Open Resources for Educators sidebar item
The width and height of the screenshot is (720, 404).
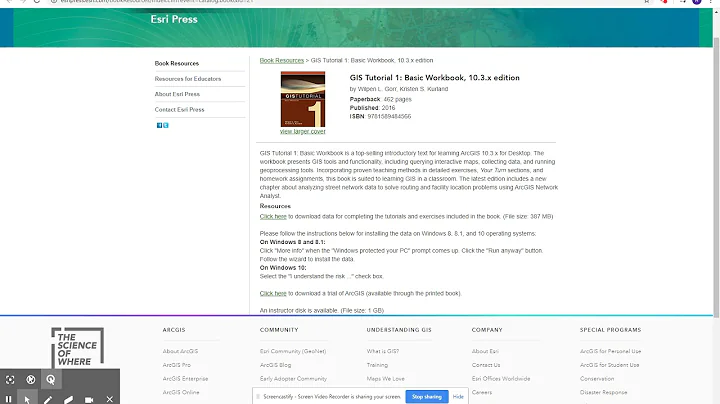[188, 79]
